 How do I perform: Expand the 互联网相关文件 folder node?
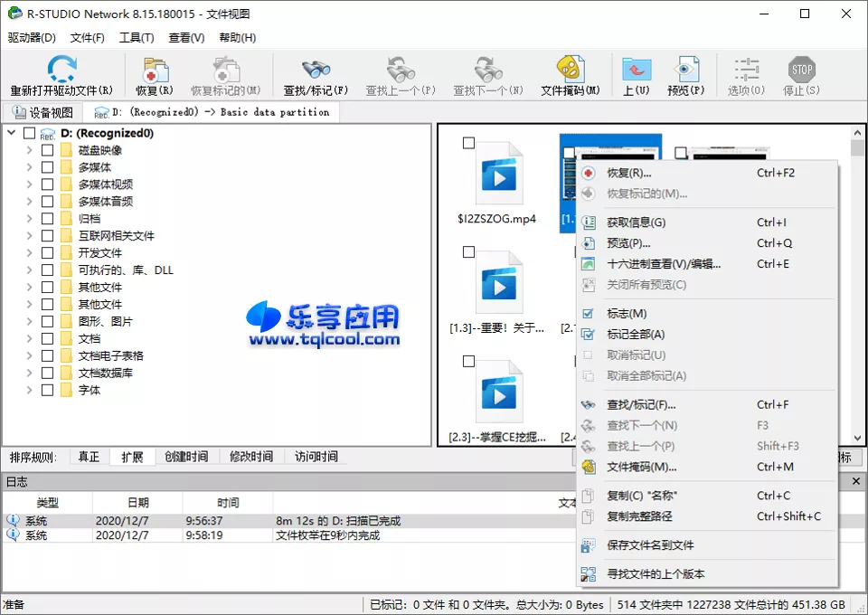coord(29,236)
